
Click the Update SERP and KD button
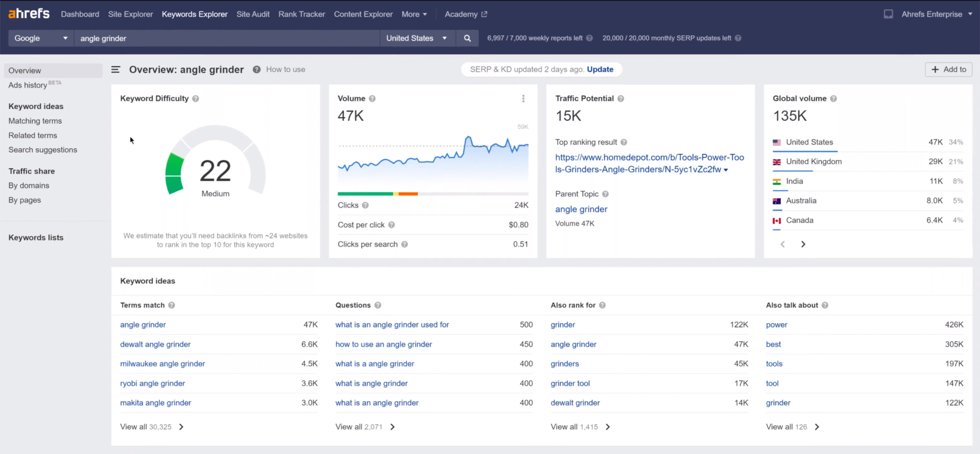(599, 69)
